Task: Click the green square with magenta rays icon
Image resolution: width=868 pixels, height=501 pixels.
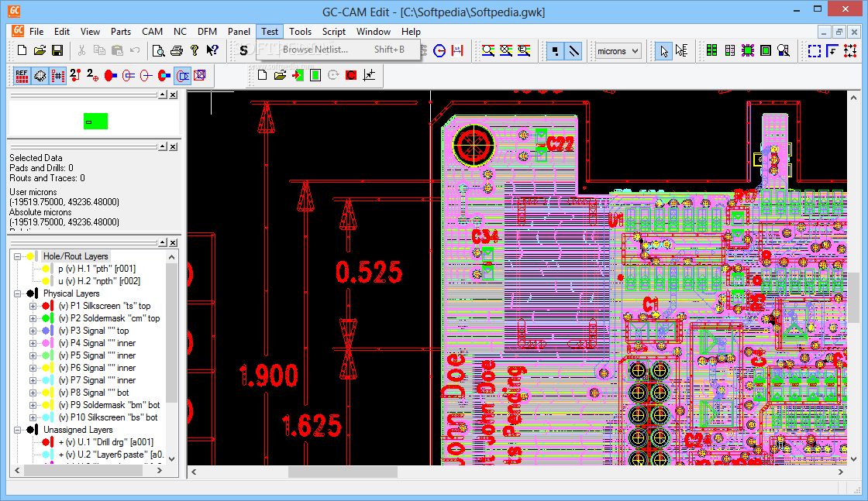Action: pos(748,51)
